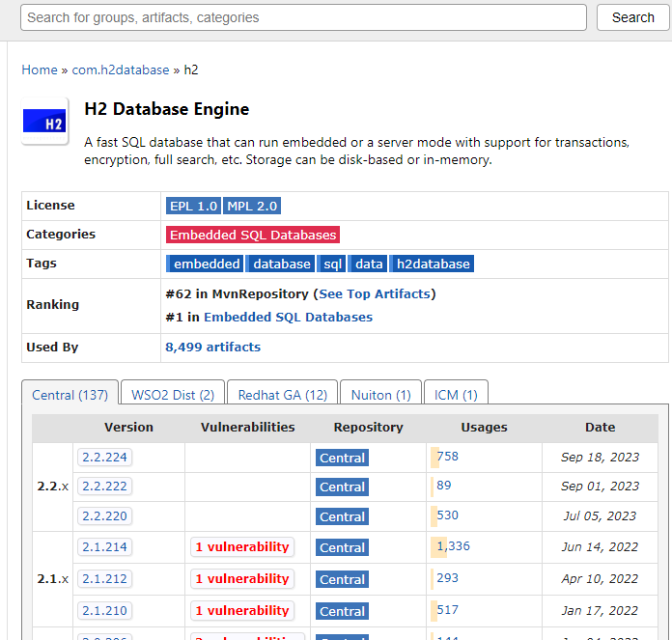Open version 2.2.222
This screenshot has width=672, height=640.
104,487
